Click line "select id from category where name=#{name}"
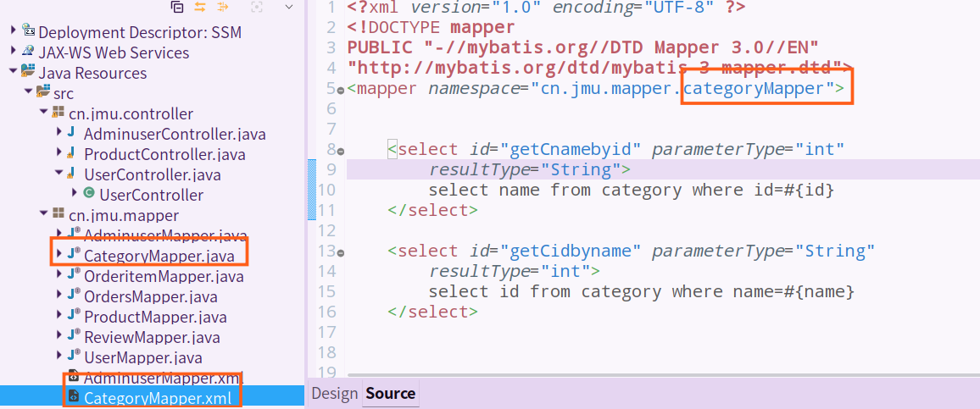 coord(641,292)
